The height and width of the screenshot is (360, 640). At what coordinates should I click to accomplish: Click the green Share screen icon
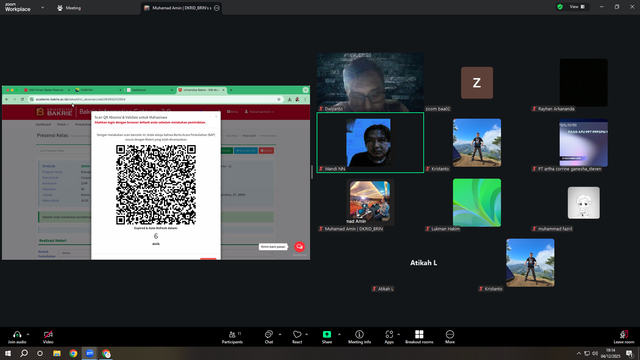click(x=327, y=334)
